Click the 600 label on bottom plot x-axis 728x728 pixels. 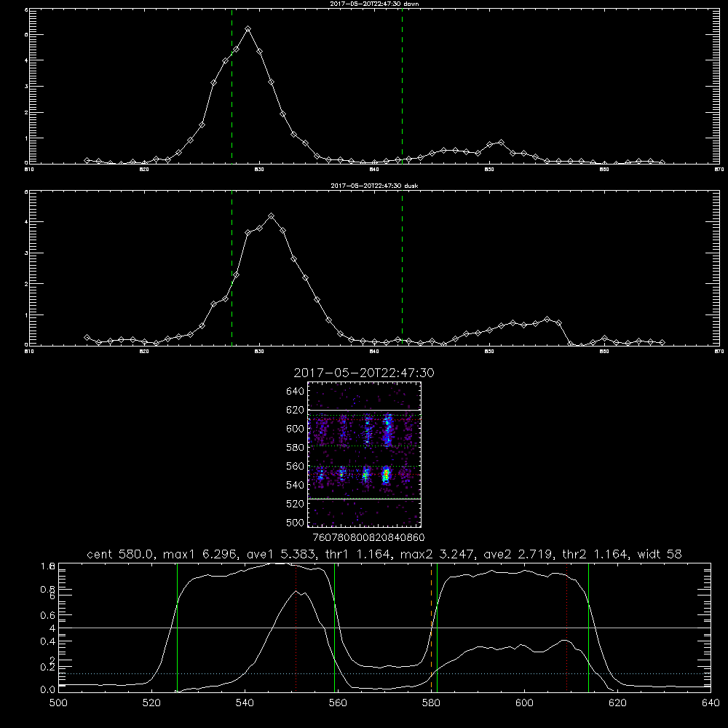click(524, 703)
